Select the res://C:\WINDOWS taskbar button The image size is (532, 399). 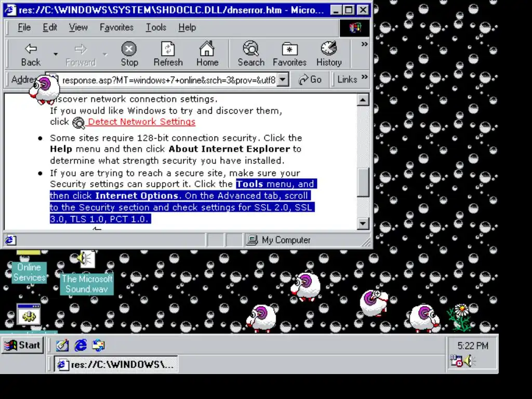[116, 364]
